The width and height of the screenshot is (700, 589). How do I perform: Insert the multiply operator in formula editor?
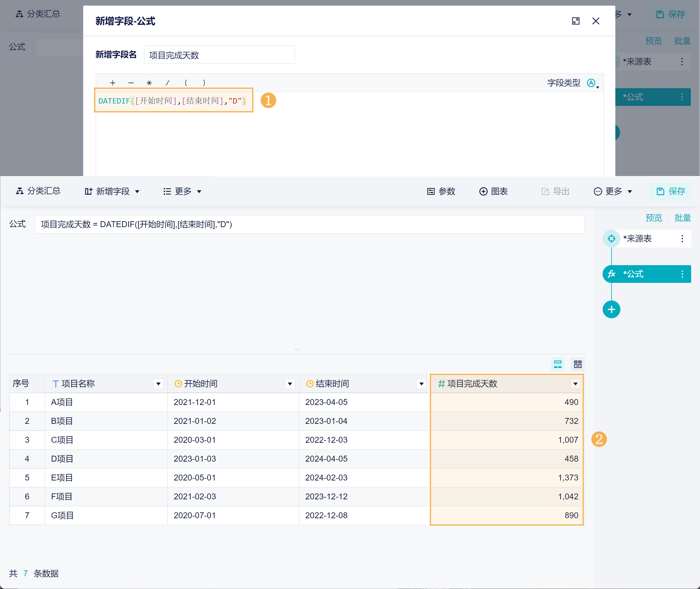(149, 83)
